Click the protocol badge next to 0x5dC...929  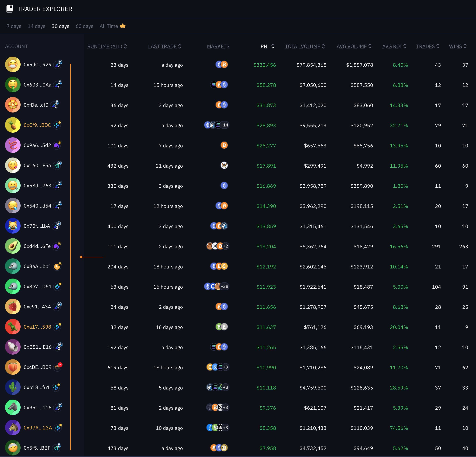(58, 64)
